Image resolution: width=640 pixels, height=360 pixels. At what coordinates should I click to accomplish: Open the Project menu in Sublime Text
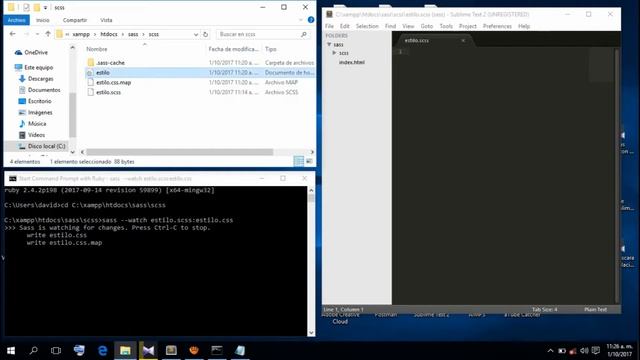[468, 26]
